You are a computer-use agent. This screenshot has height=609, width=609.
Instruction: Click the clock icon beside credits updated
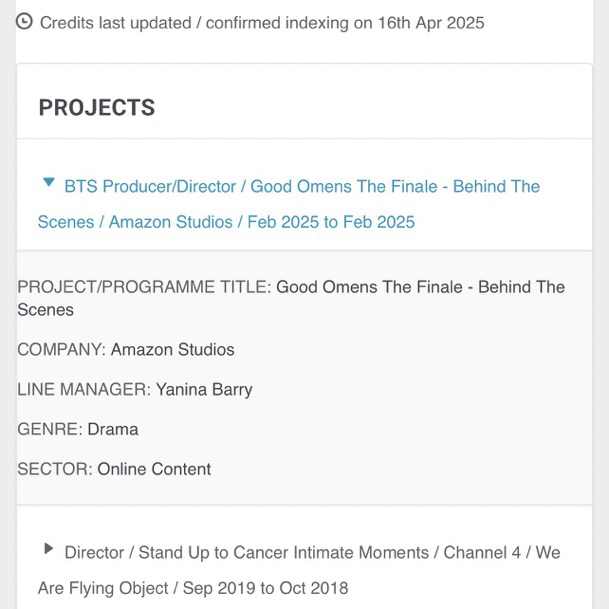click(25, 21)
